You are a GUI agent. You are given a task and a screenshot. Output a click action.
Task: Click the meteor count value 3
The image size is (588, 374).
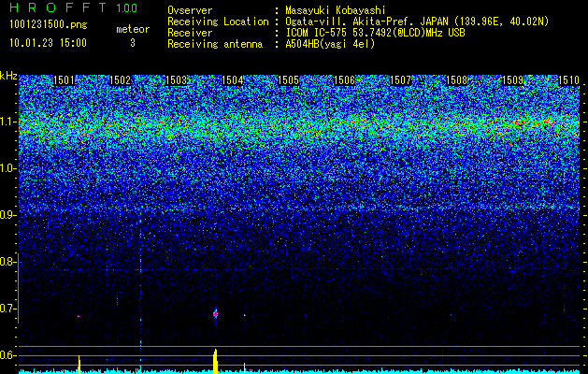click(x=133, y=43)
